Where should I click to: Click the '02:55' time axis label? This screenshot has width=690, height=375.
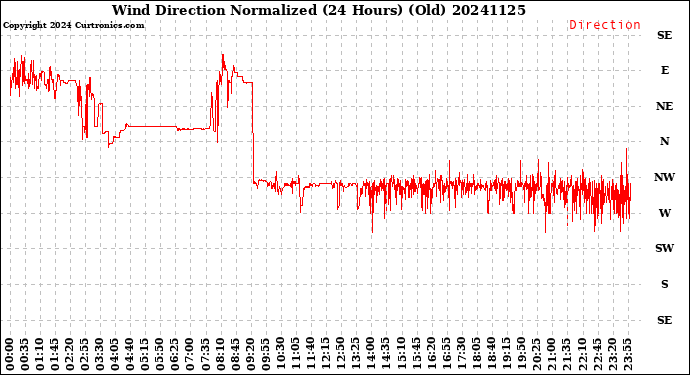[x=85, y=354]
